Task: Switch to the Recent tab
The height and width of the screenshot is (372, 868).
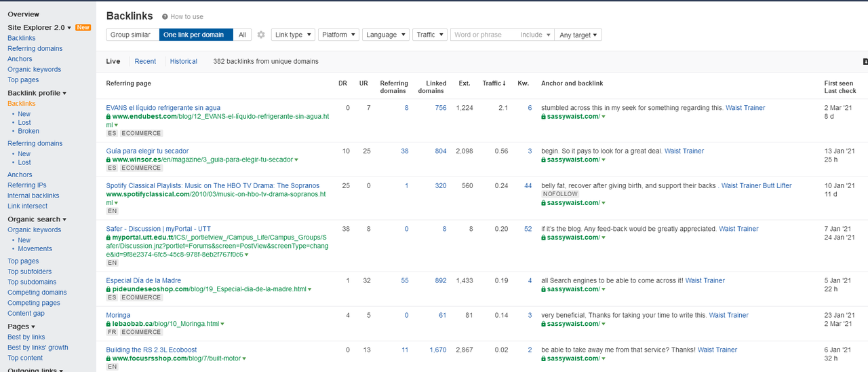Action: pyautogui.click(x=145, y=61)
